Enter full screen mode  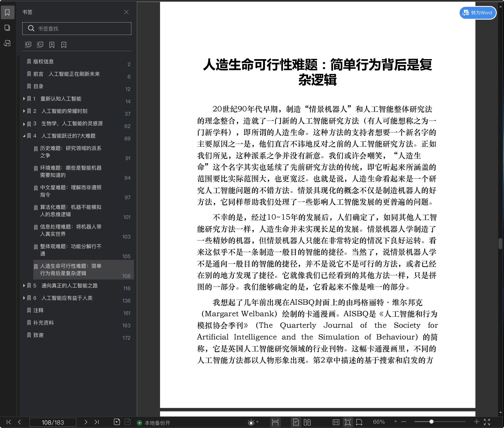(x=487, y=422)
